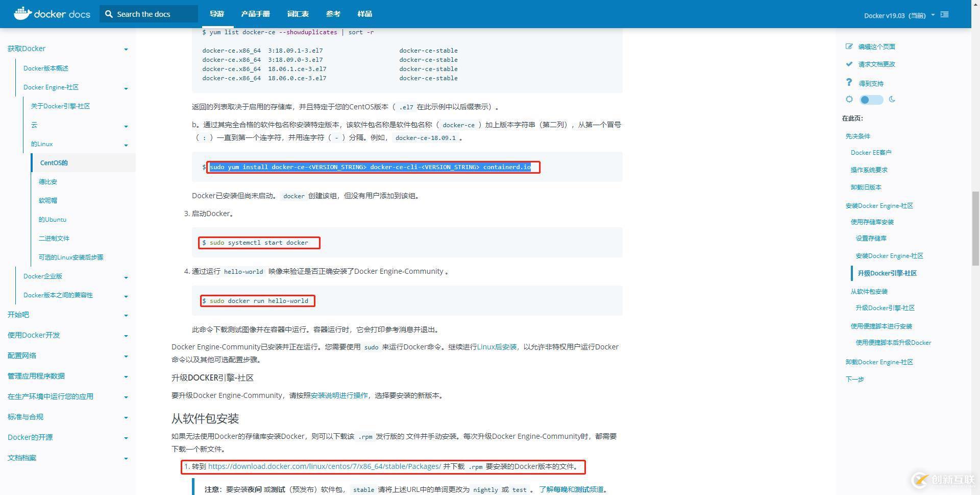Click the pencil edit-page icon

point(849,46)
